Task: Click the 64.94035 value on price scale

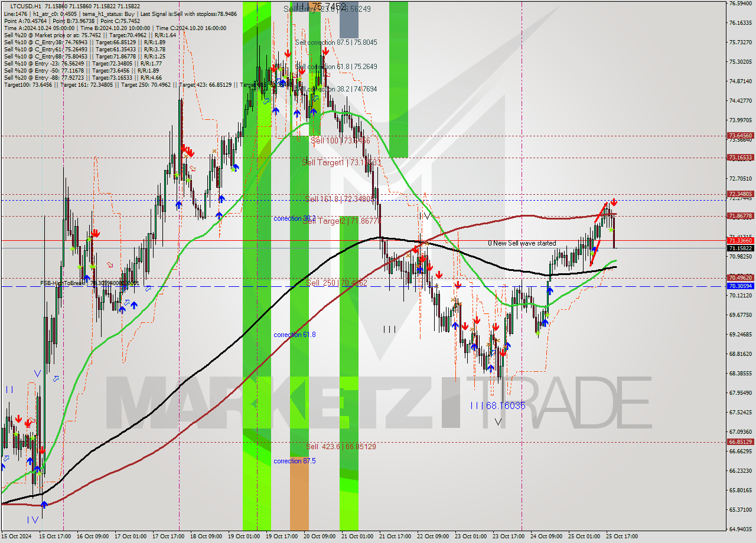Action: click(x=740, y=529)
